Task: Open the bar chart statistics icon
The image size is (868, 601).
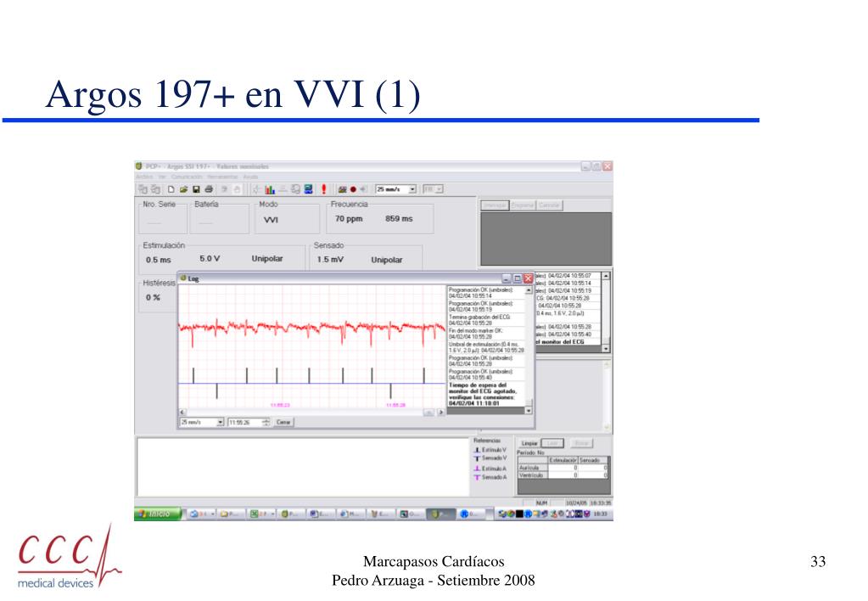Action: 270,189
